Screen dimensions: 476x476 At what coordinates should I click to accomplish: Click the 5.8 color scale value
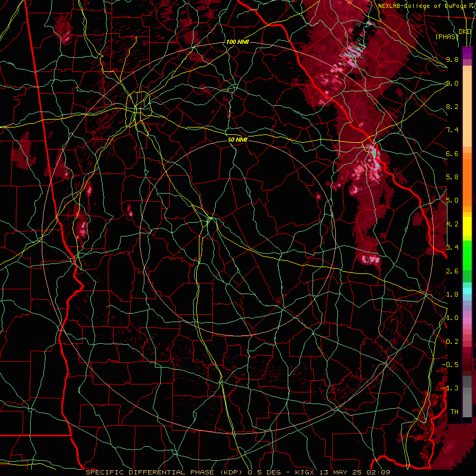(452, 177)
